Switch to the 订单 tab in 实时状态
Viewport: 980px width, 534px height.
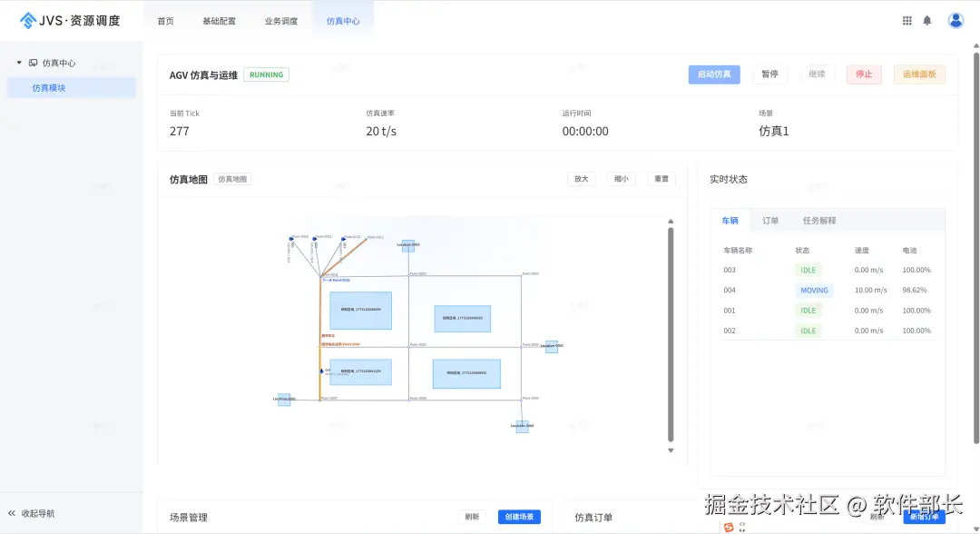point(770,220)
